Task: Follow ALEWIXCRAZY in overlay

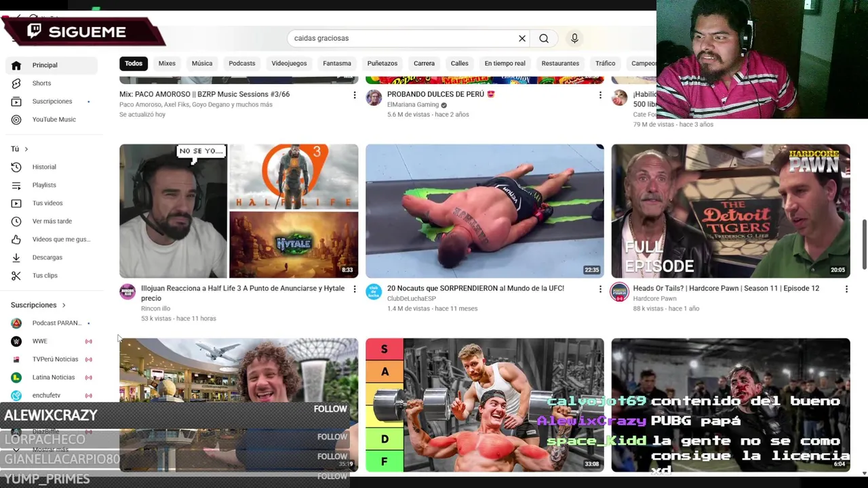Action: pos(330,409)
